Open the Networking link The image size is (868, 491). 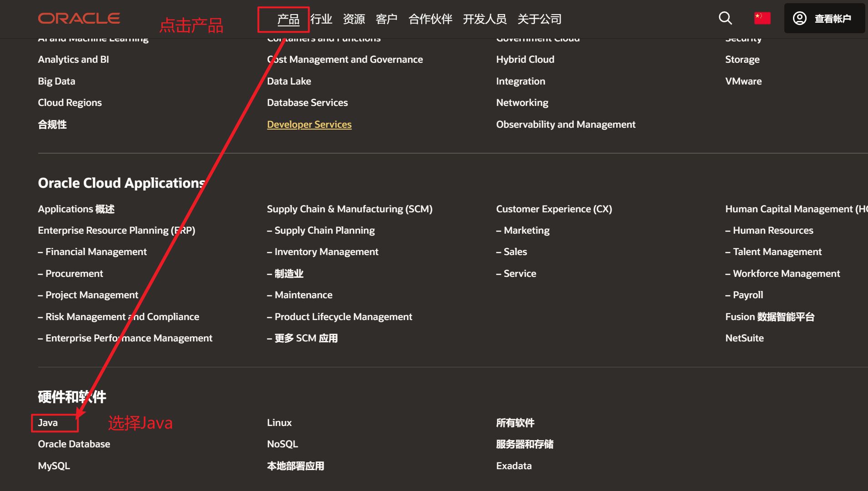[x=522, y=103]
